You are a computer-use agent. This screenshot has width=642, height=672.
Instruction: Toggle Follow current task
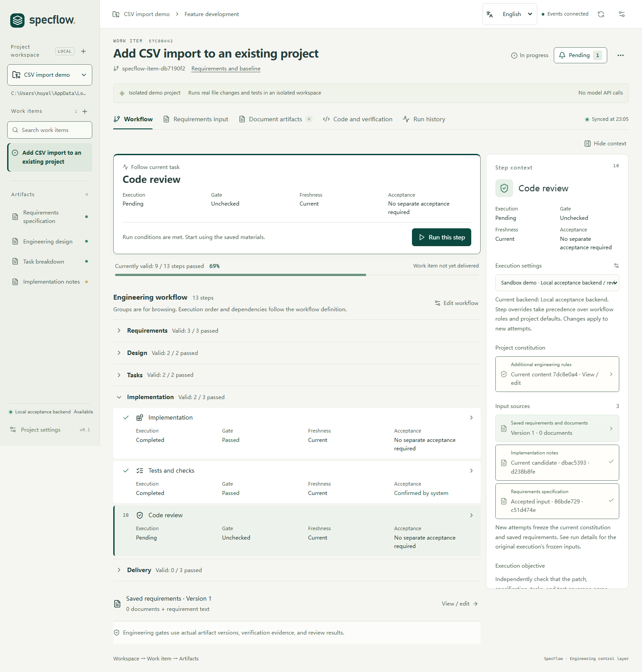pos(151,167)
